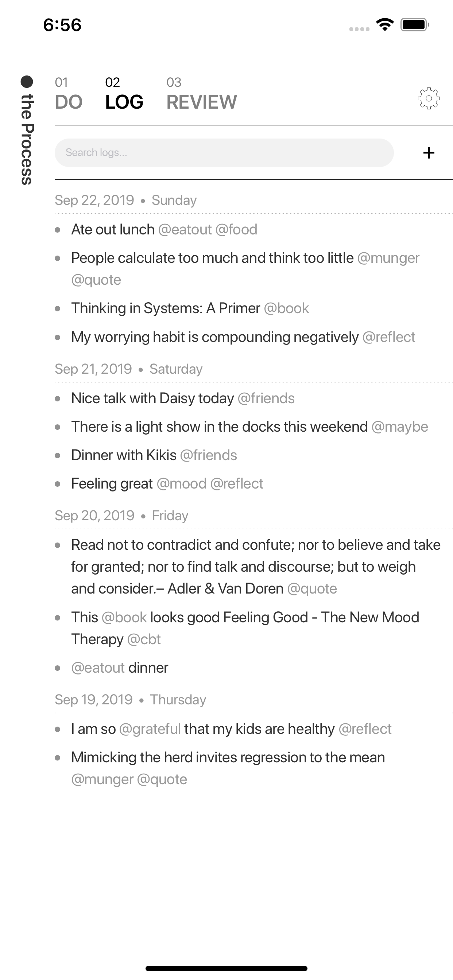
Task: Open the @friends tag next to Daisy entry
Action: 266,398
